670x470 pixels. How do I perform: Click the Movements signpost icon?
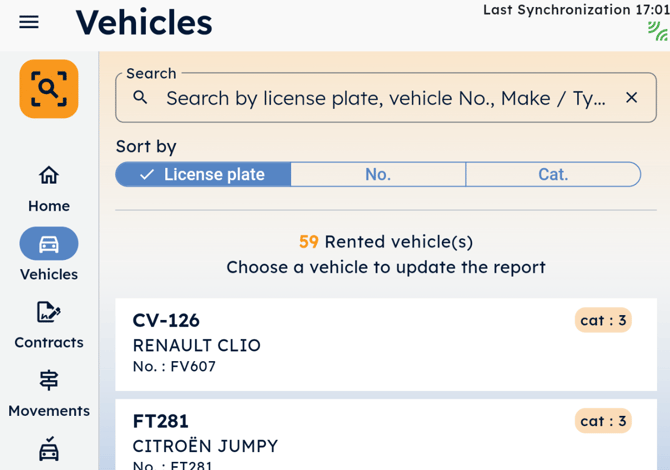click(48, 381)
